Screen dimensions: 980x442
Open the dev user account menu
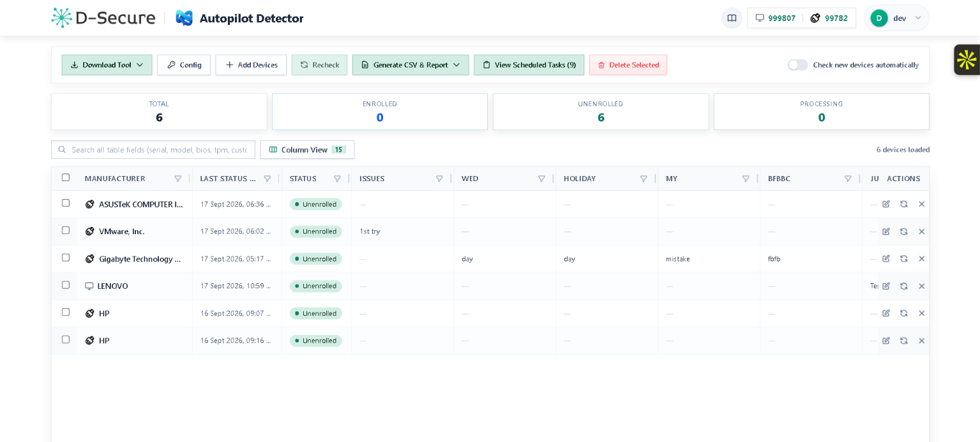896,18
